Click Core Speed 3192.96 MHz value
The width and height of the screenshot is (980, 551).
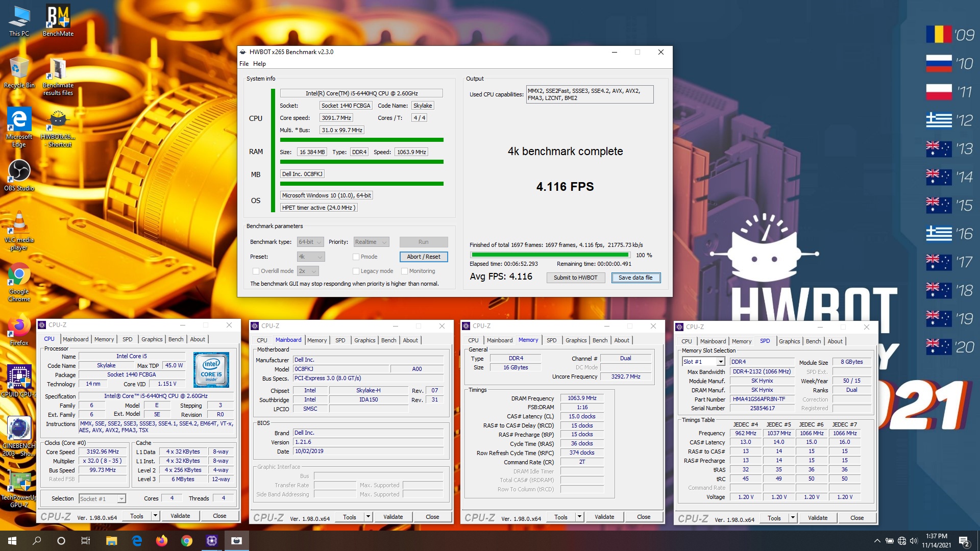(x=103, y=452)
